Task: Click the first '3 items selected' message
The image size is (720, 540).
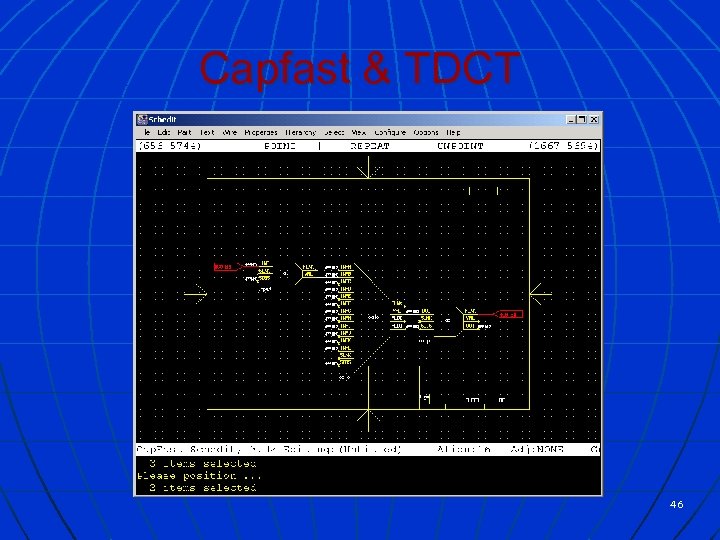Action: [202, 464]
